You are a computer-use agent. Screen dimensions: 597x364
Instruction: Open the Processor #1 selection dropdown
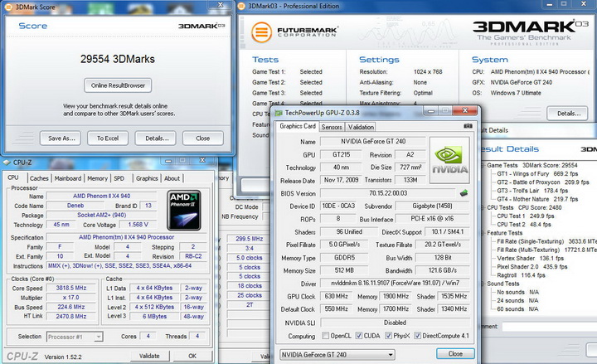[75, 337]
